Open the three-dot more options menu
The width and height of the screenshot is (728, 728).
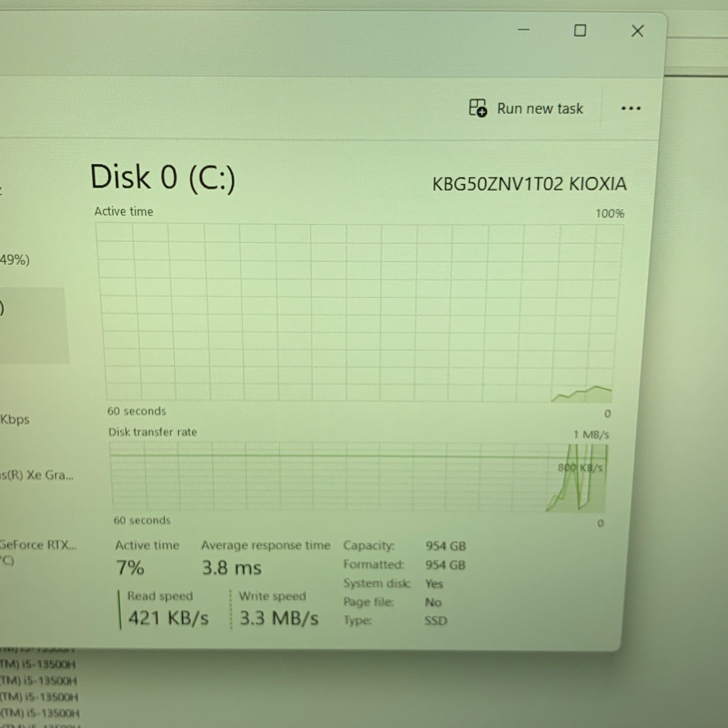click(x=630, y=108)
